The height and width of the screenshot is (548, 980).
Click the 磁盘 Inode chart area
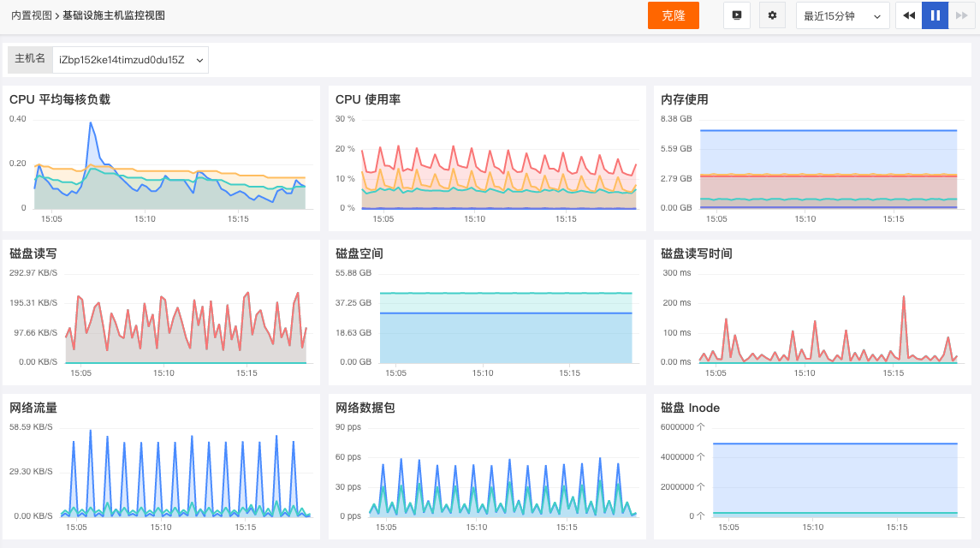pyautogui.click(x=835, y=479)
